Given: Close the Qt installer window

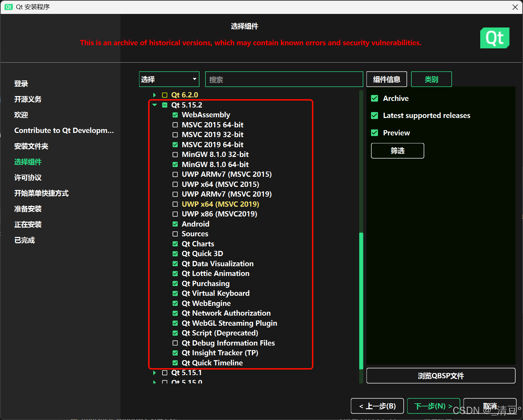Looking at the screenshot, I should [515, 7].
